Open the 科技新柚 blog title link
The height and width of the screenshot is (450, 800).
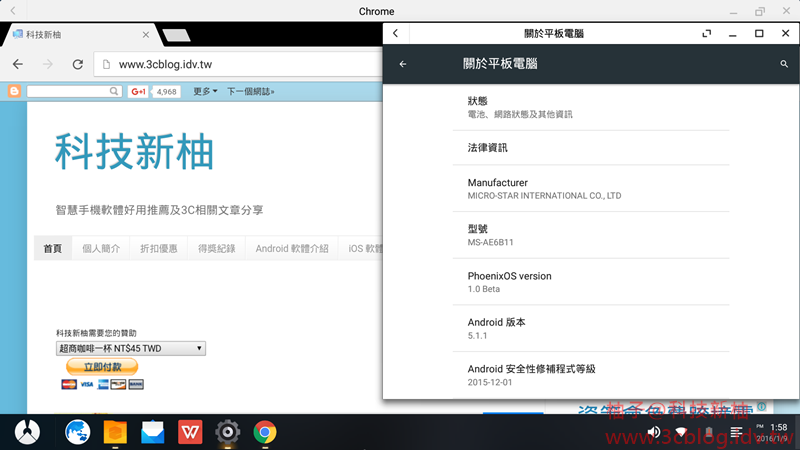coord(134,152)
